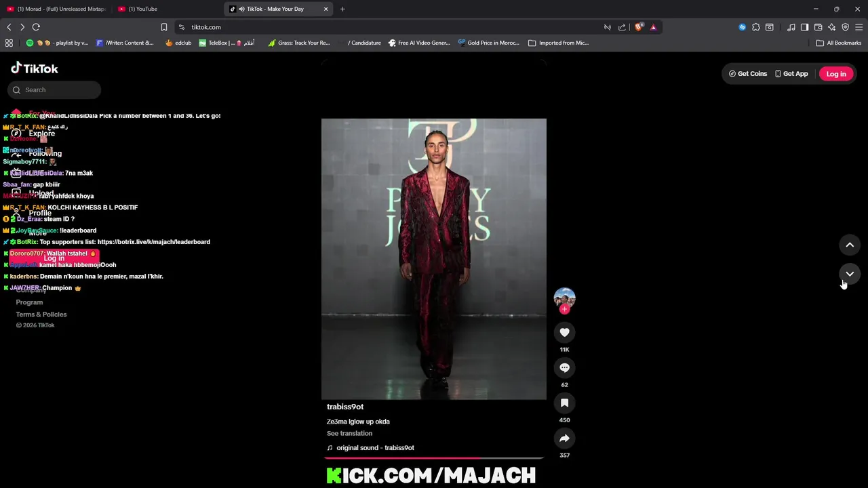Click See translation under caption
Viewport: 868px width, 488px height.
[349, 434]
